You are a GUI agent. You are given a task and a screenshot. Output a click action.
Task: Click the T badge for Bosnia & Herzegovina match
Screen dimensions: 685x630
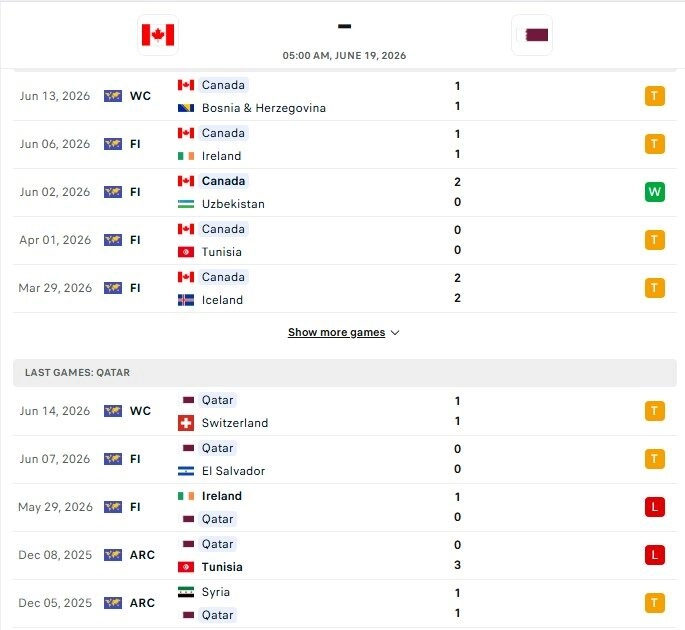(x=654, y=96)
